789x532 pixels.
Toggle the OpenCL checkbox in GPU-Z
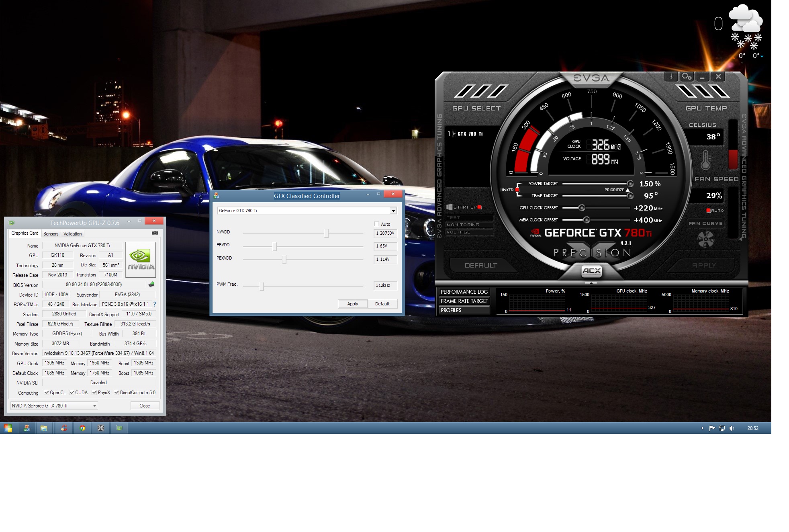click(47, 393)
